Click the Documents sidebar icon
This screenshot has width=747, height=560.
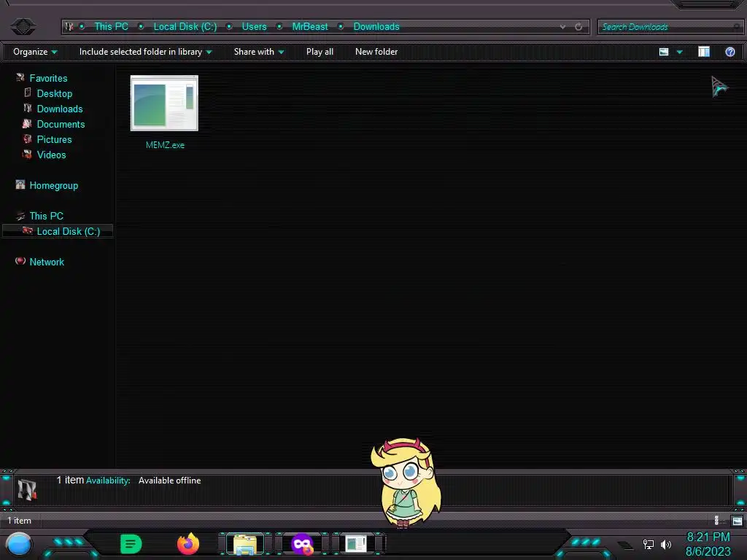[27, 123]
